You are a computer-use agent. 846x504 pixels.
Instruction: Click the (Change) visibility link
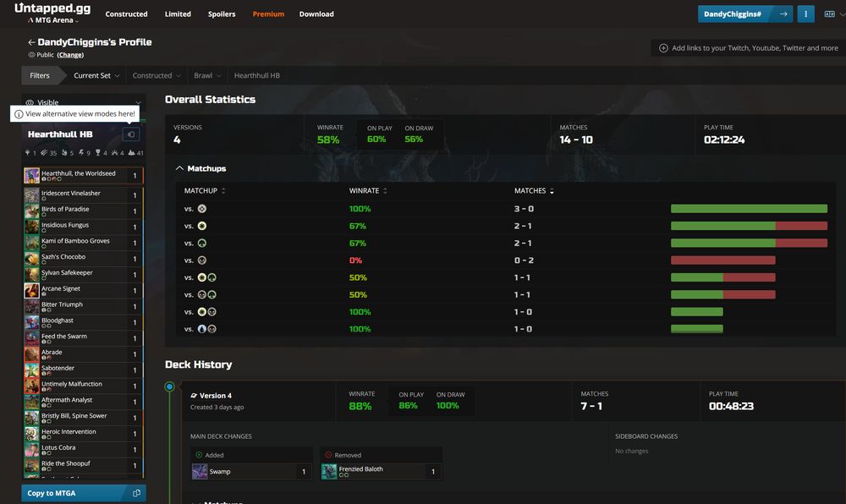pos(70,54)
